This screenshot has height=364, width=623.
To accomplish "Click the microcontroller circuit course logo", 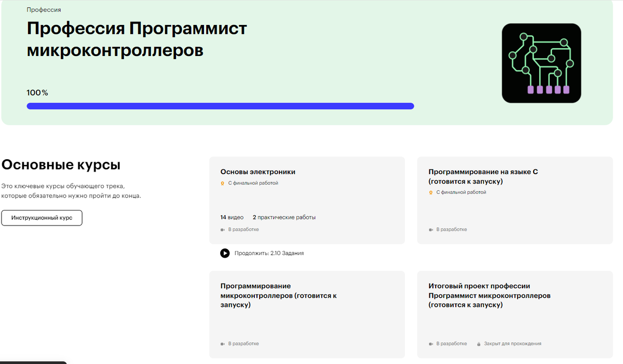I will click(541, 63).
